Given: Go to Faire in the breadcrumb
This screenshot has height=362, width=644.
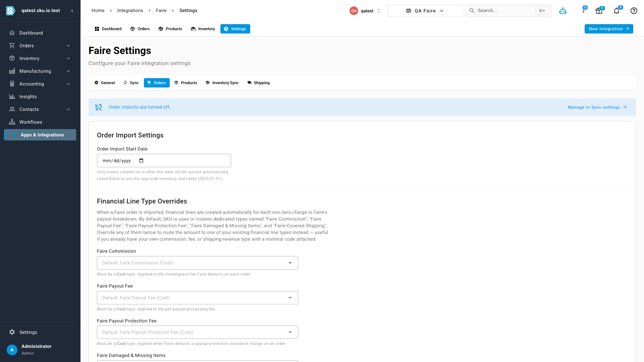Looking at the screenshot, I should [x=161, y=11].
